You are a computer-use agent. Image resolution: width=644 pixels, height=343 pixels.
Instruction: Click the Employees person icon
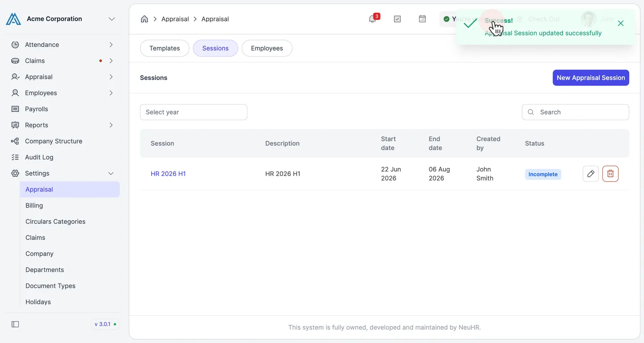(x=15, y=93)
